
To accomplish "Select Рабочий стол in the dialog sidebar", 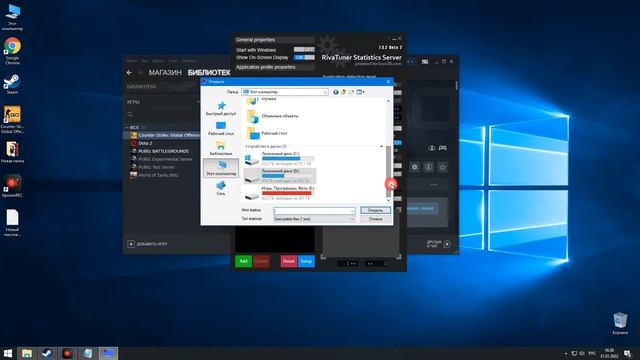I will (221, 129).
